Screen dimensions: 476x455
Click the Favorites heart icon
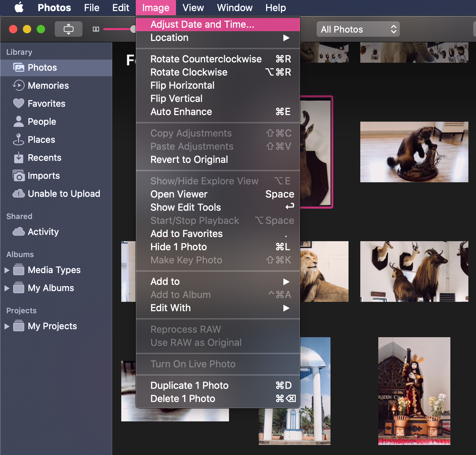pos(18,103)
